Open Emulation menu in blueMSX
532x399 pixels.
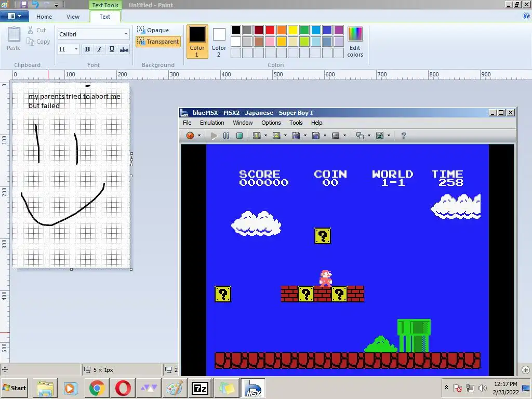pos(212,123)
